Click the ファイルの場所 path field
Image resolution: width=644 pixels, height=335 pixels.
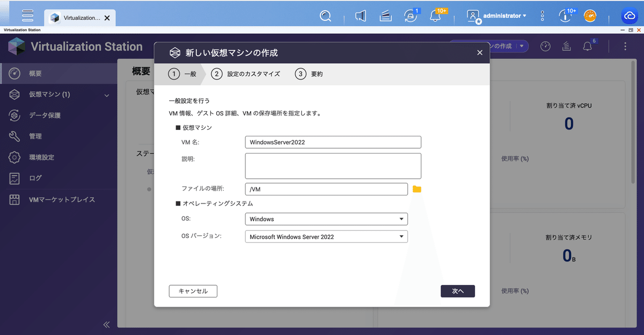tap(326, 189)
